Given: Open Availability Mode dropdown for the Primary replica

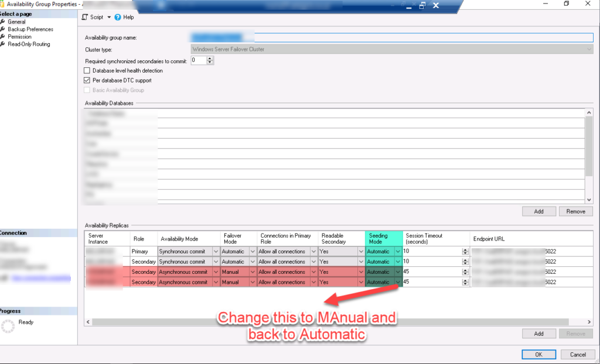Looking at the screenshot, I should (x=216, y=252).
